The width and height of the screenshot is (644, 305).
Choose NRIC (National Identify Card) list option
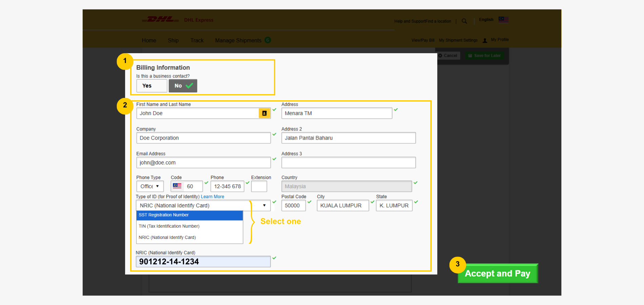(x=189, y=237)
